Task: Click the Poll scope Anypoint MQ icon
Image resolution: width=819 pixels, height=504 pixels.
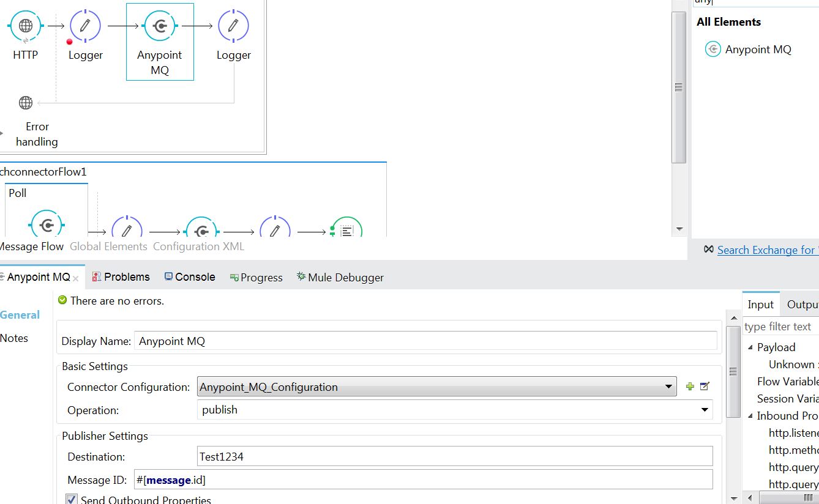Action: click(x=47, y=224)
